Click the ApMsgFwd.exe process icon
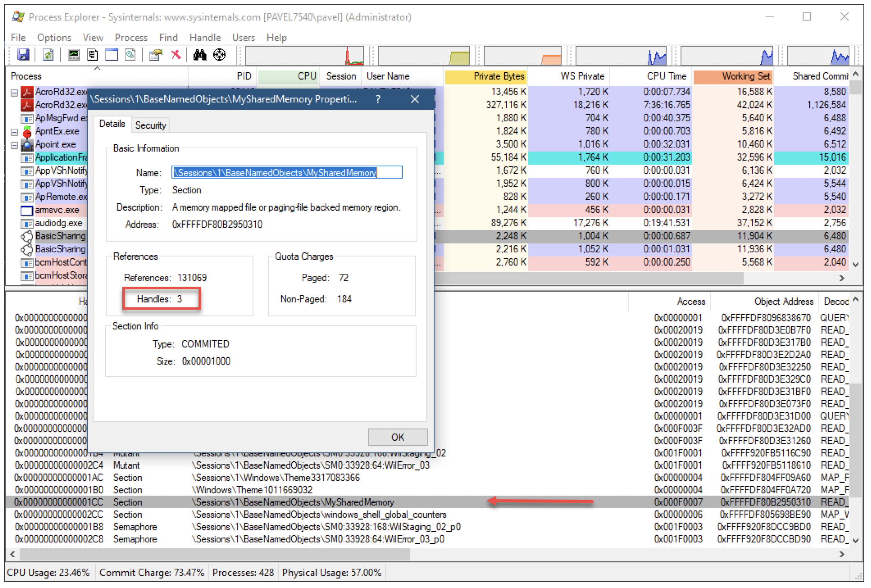Screen dimensions: 871x588 pyautogui.click(x=27, y=119)
